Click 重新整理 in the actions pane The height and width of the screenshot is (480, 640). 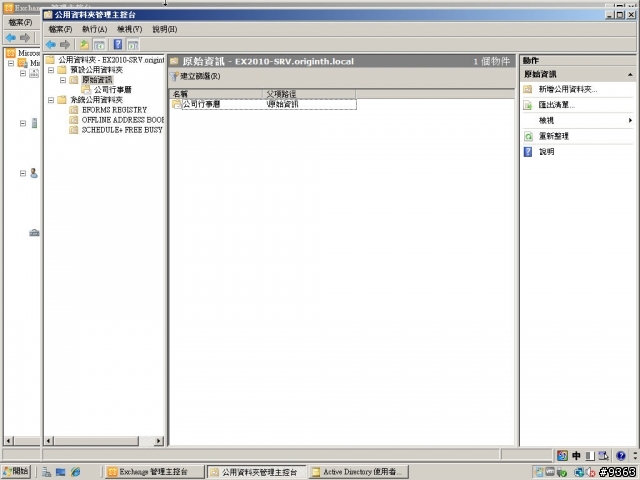pos(553,136)
